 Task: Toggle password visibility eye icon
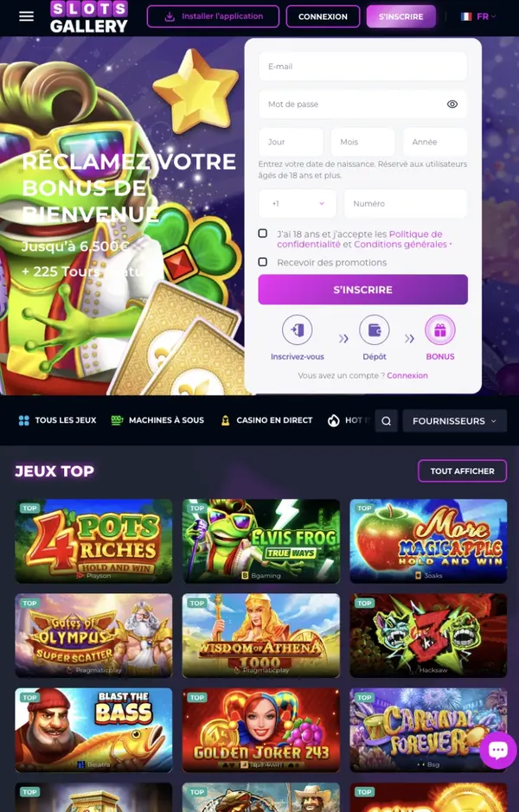click(x=452, y=104)
